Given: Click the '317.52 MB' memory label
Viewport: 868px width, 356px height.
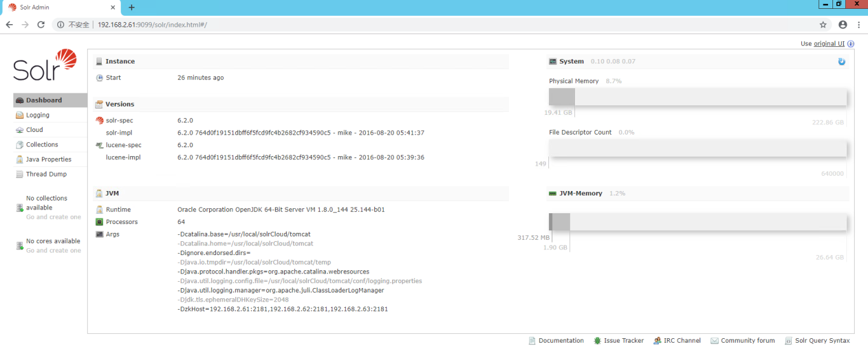Looking at the screenshot, I should pos(534,238).
